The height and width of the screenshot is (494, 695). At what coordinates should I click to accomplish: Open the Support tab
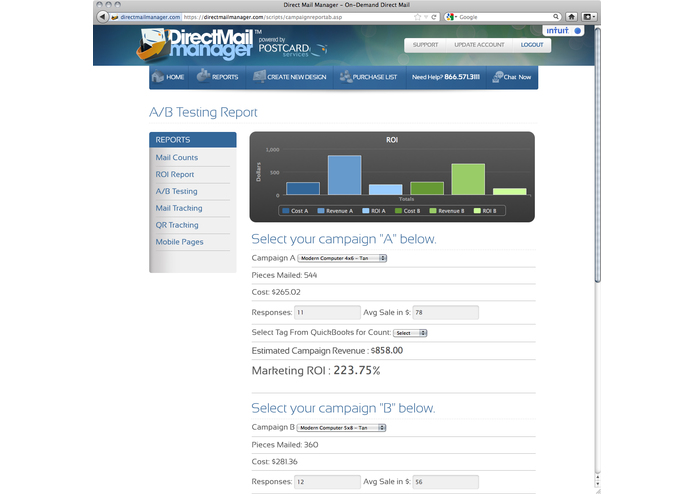425,45
